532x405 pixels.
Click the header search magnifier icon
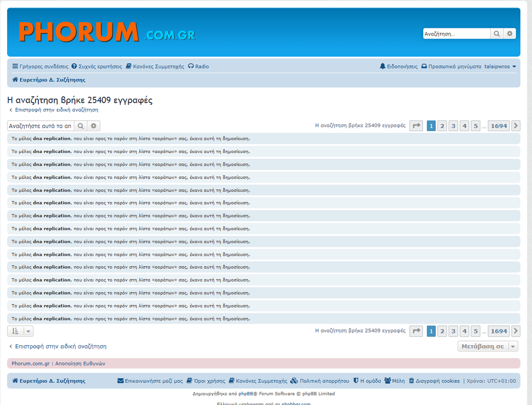pyautogui.click(x=497, y=33)
